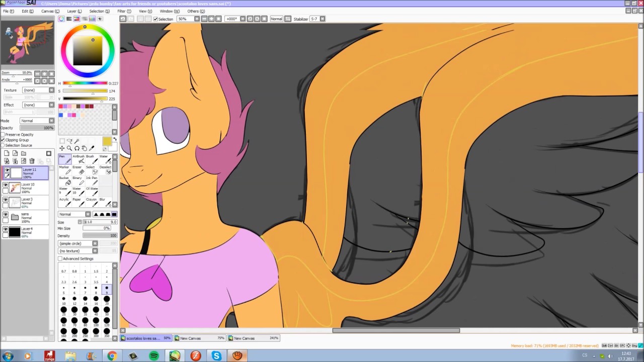Select the Ink Pen tool
Screen dimensions: 644x362
point(91,181)
